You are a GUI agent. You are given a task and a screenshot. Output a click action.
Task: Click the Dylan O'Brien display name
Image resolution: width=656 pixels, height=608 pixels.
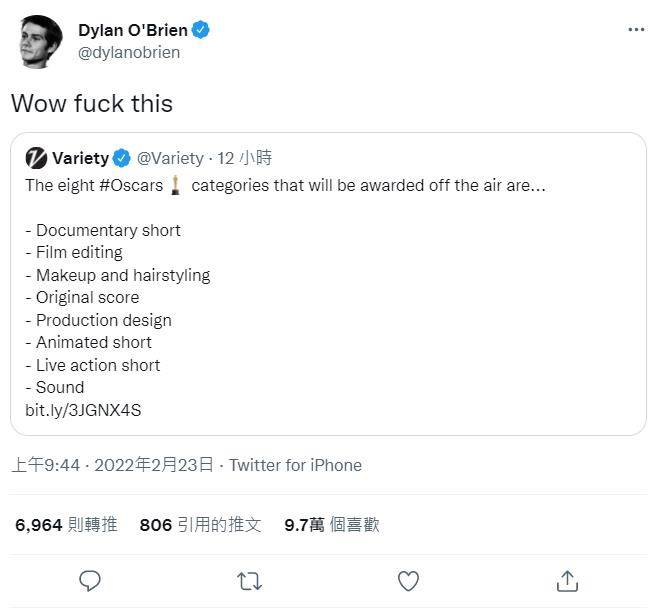tap(132, 30)
